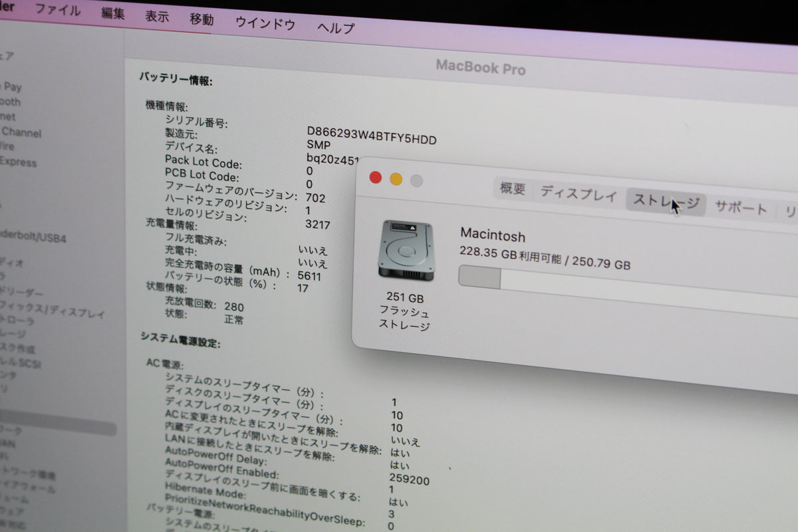Switch to the ディスプレイ tab
Image resolution: width=798 pixels, height=532 pixels.
pyautogui.click(x=579, y=194)
